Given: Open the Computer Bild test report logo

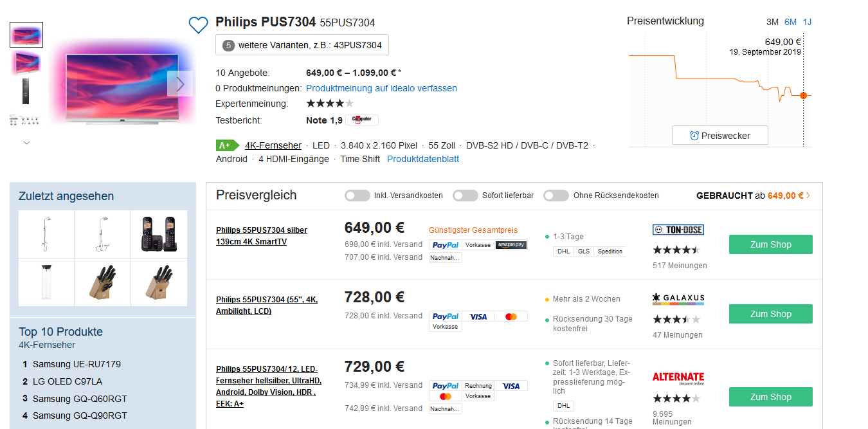Looking at the screenshot, I should tap(361, 120).
